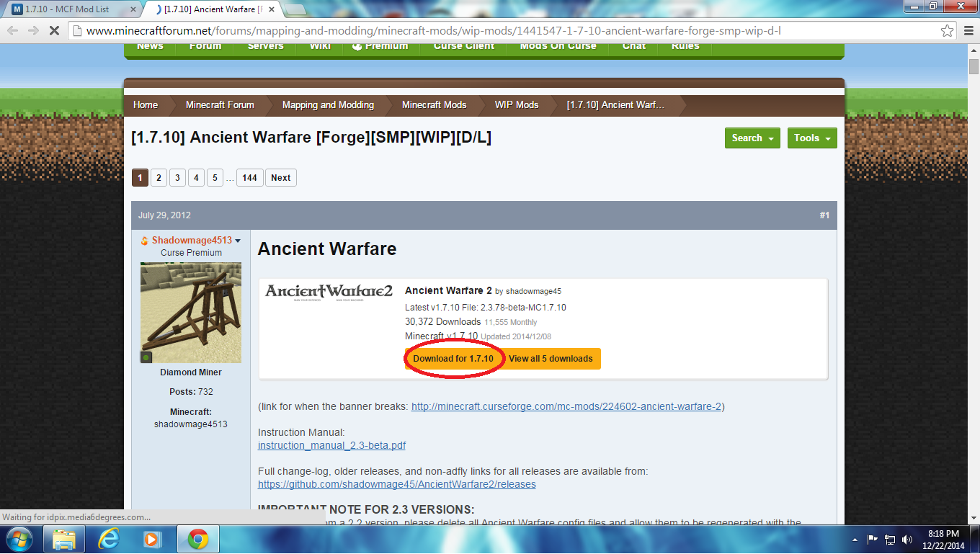Click the Ancient Warfare 2 logo image

(x=329, y=292)
